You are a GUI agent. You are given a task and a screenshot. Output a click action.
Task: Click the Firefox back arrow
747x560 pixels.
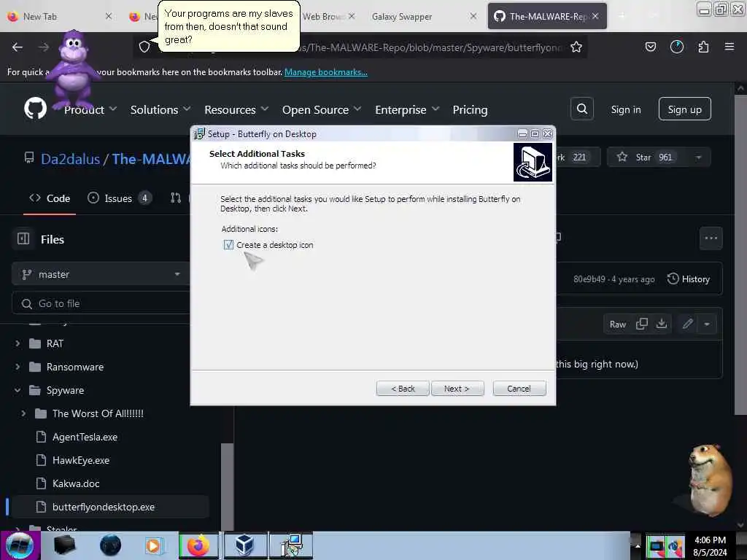[x=18, y=47]
